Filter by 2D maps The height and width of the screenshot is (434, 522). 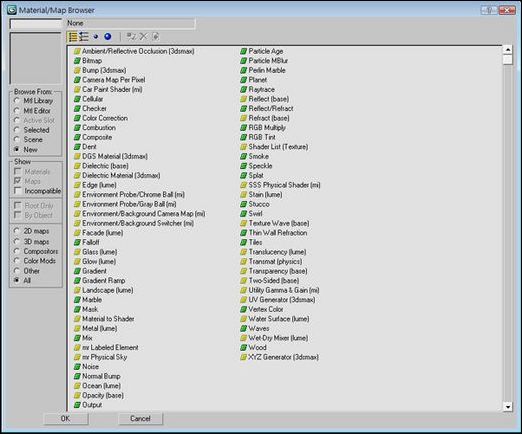click(17, 231)
